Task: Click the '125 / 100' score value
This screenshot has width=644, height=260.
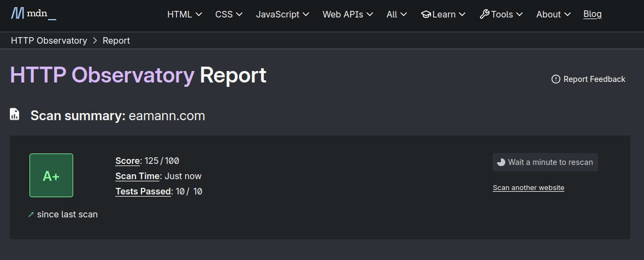Action: pyautogui.click(x=162, y=161)
